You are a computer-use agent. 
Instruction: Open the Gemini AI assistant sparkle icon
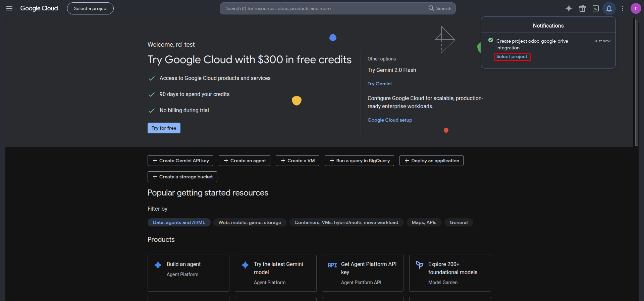(569, 8)
